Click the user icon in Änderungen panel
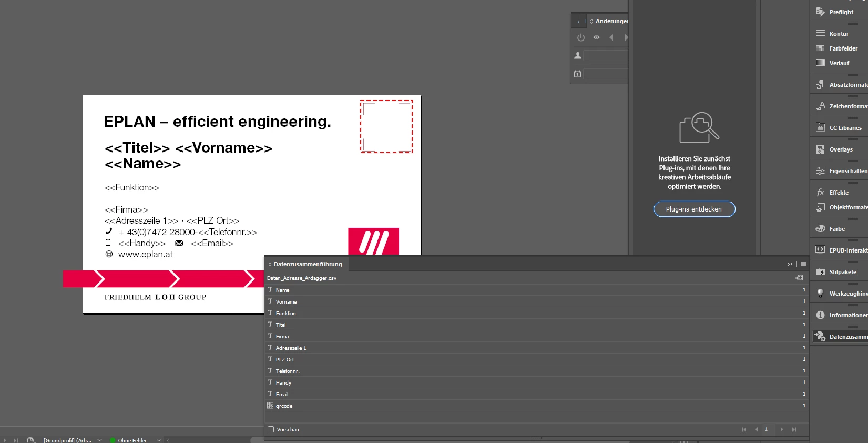This screenshot has height=443, width=868. (578, 55)
